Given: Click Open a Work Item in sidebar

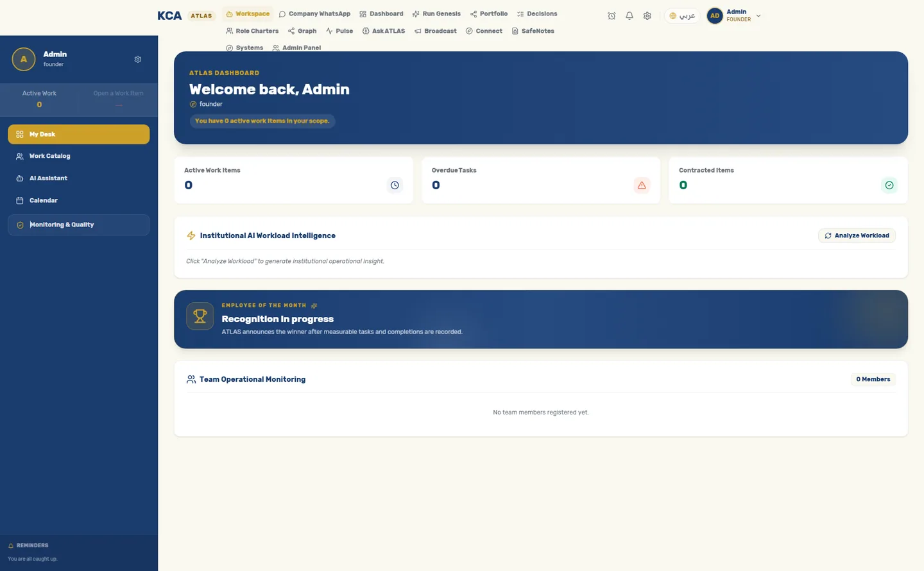Looking at the screenshot, I should pos(118,99).
